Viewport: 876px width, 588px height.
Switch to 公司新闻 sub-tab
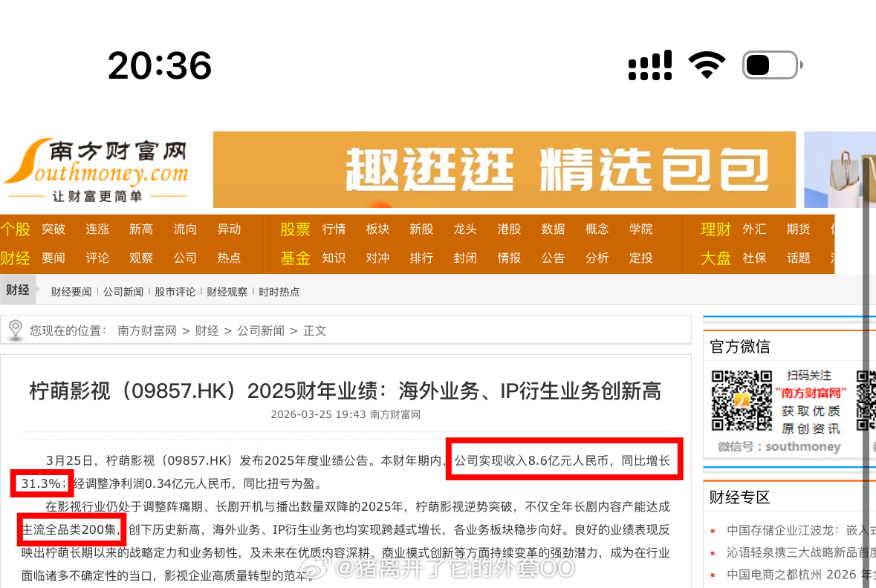tap(123, 292)
